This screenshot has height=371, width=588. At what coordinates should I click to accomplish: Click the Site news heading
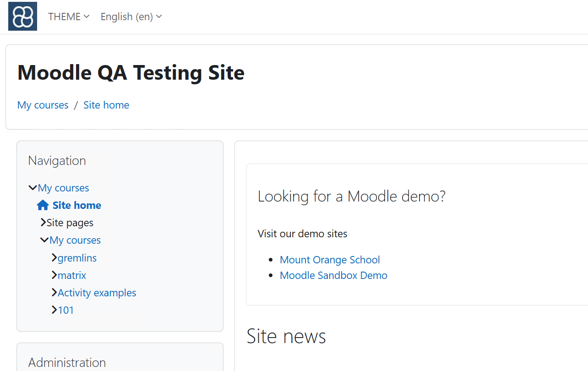[286, 336]
